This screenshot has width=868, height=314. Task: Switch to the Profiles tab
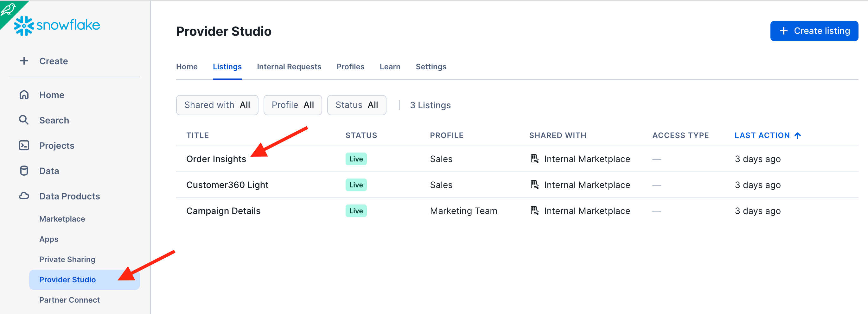point(350,67)
